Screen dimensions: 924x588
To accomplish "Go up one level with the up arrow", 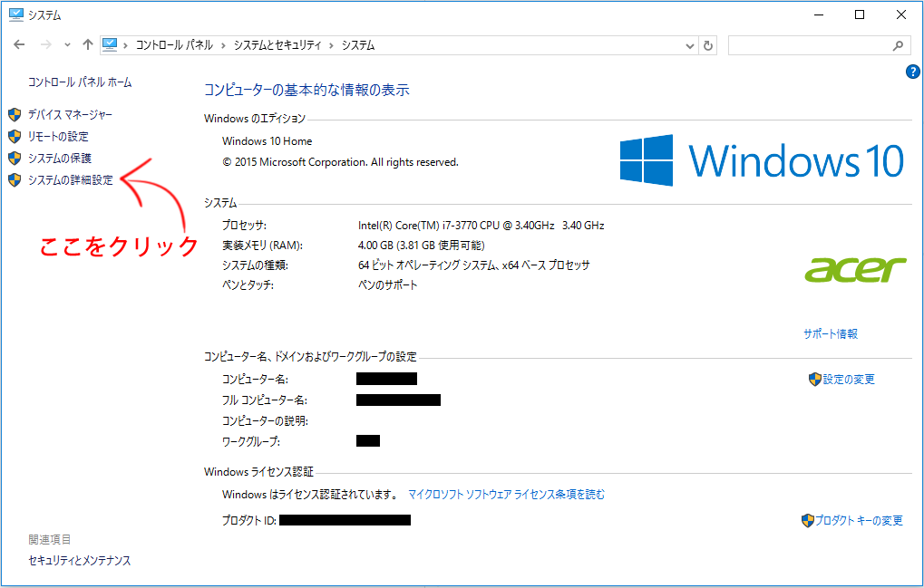I will (x=88, y=44).
